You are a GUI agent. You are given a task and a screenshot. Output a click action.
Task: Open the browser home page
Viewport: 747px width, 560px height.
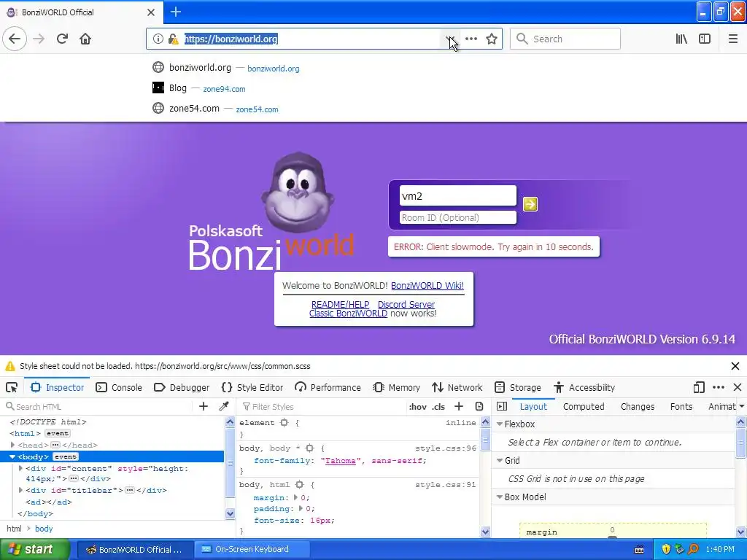85,39
